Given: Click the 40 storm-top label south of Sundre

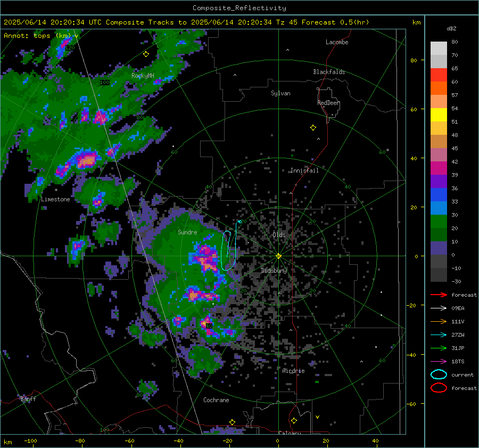Looking at the screenshot, I should point(209,325).
